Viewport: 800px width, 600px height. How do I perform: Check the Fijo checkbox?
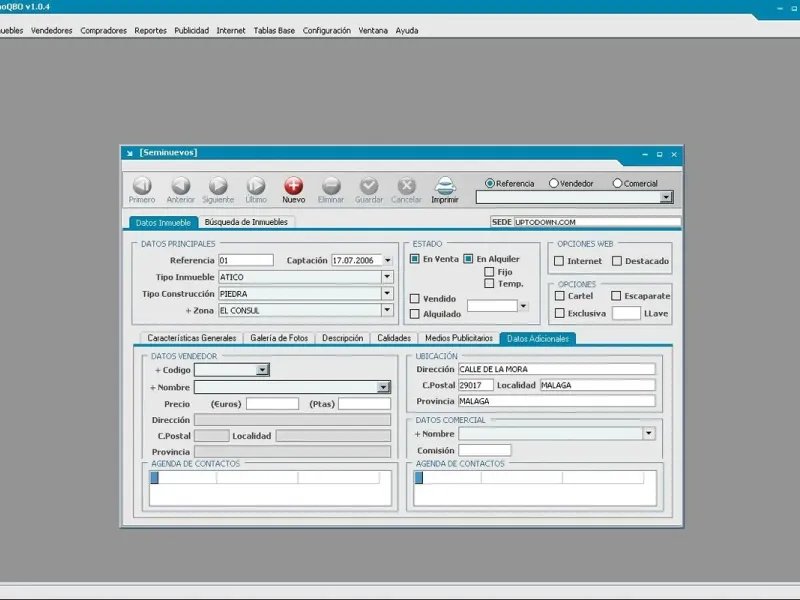point(489,271)
